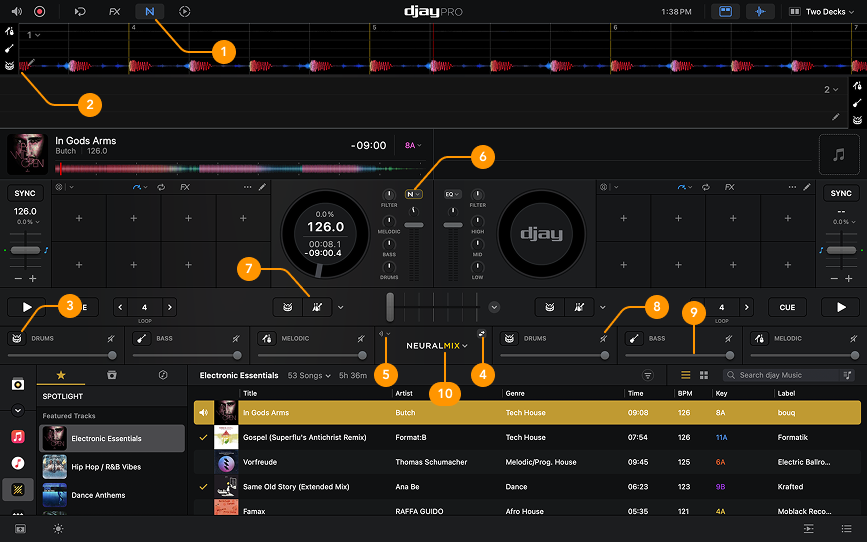Viewport: 867px width, 542px height.
Task: Toggle the MELODIC stem icon on deck 2 Neural Mix
Action: pos(759,338)
